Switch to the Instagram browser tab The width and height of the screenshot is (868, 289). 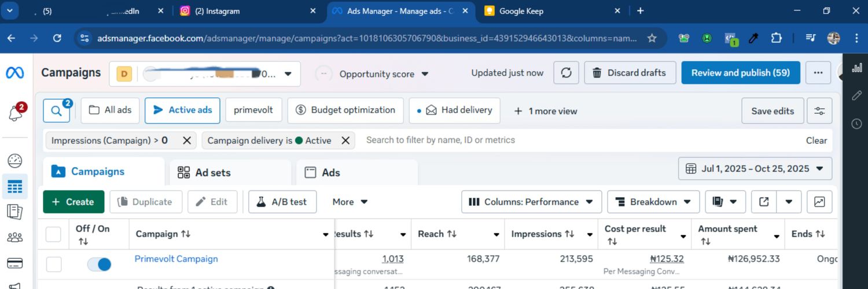249,10
